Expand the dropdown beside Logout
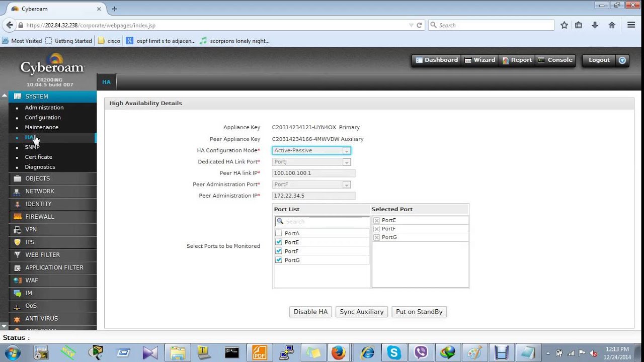The height and width of the screenshot is (362, 644). coord(622,60)
